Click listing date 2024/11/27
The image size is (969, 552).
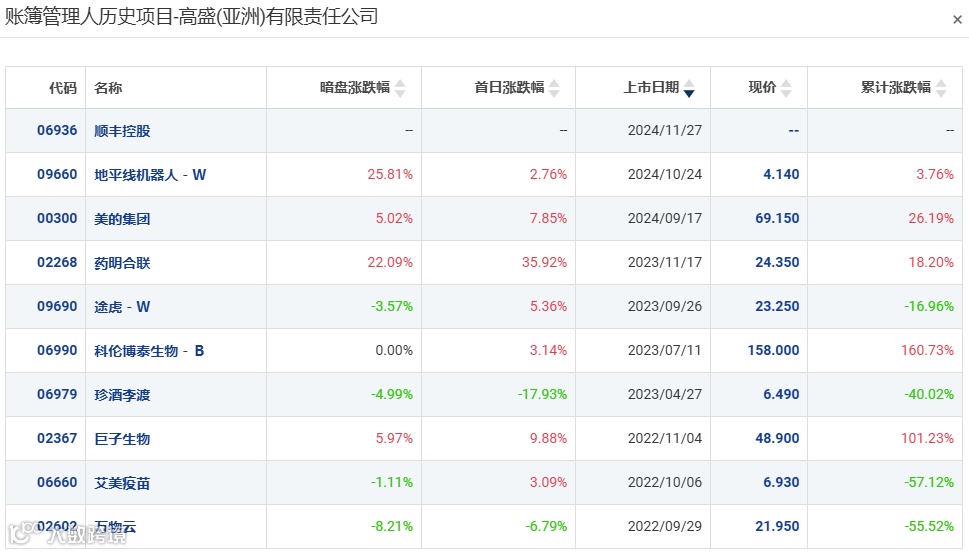[665, 130]
